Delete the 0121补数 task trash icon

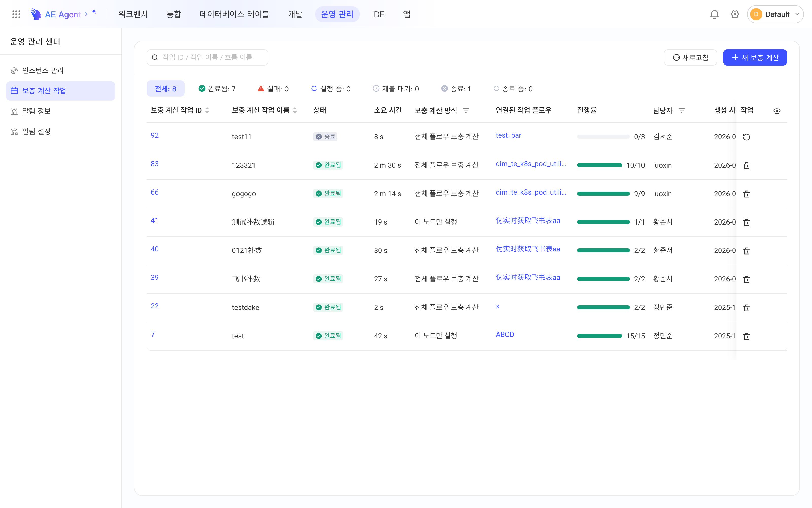click(746, 251)
